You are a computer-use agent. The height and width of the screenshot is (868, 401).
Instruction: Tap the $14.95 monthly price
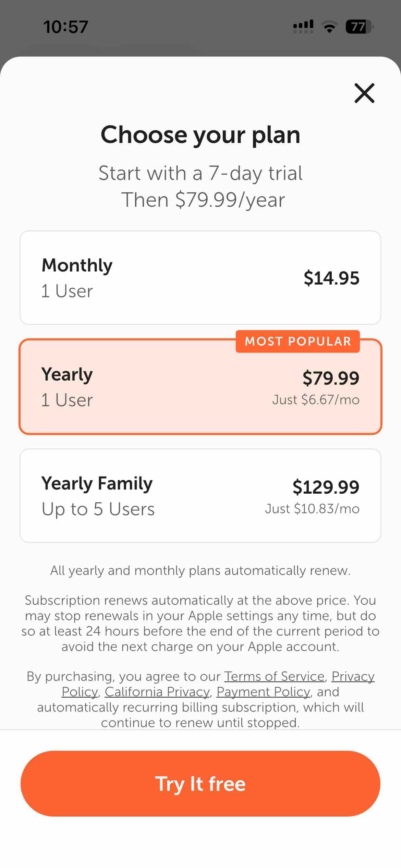(x=331, y=278)
